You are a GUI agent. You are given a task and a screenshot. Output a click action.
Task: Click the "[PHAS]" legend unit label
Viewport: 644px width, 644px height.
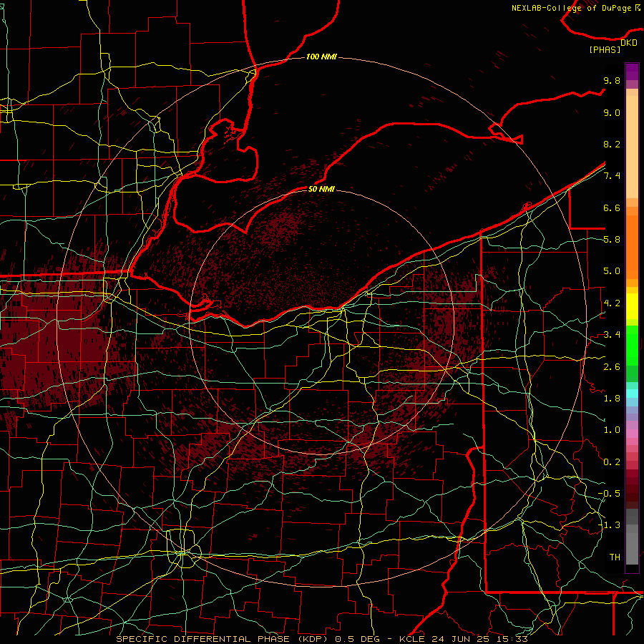[x=605, y=50]
